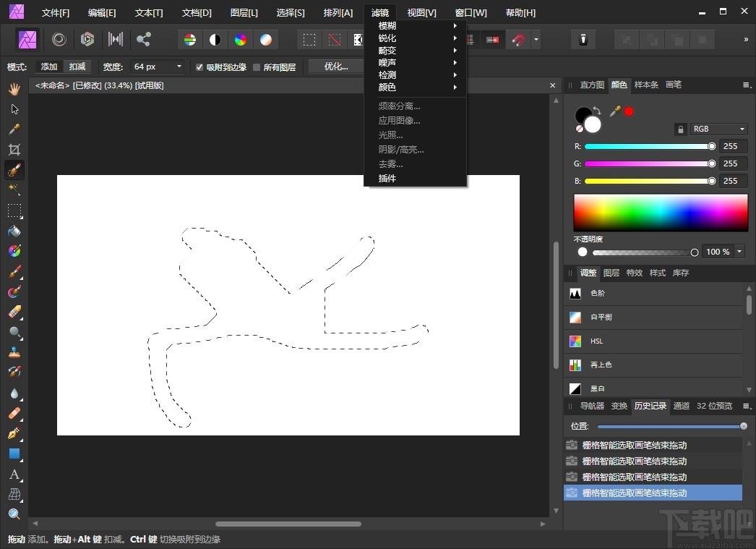Set mode to 添加
The width and height of the screenshot is (756, 549).
coord(49,67)
